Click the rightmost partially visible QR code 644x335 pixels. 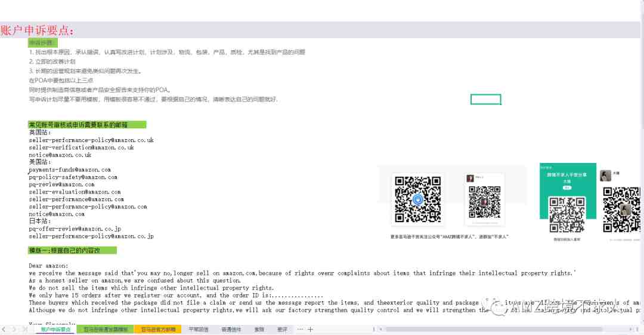[621, 209]
